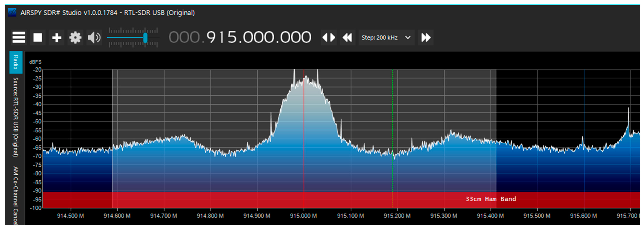644x231 pixels.
Task: Open the AM Co-Channel Canceller side tab
Action: point(16,195)
